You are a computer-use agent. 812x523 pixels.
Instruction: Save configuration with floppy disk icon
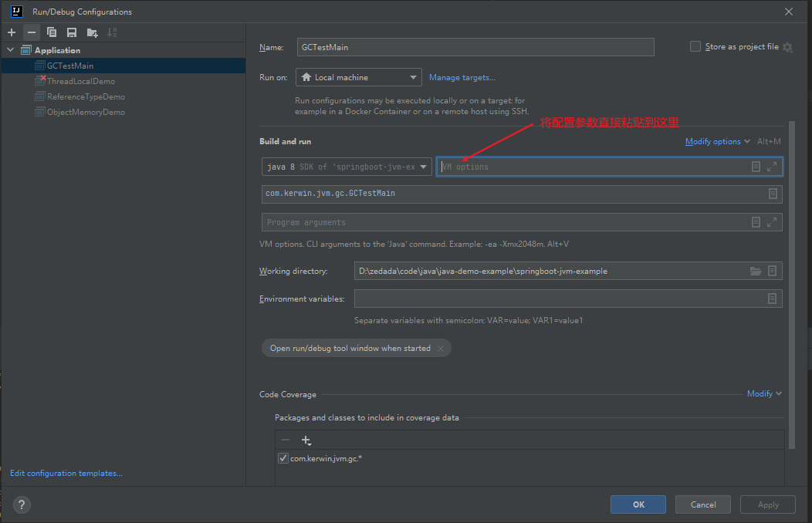pos(72,32)
